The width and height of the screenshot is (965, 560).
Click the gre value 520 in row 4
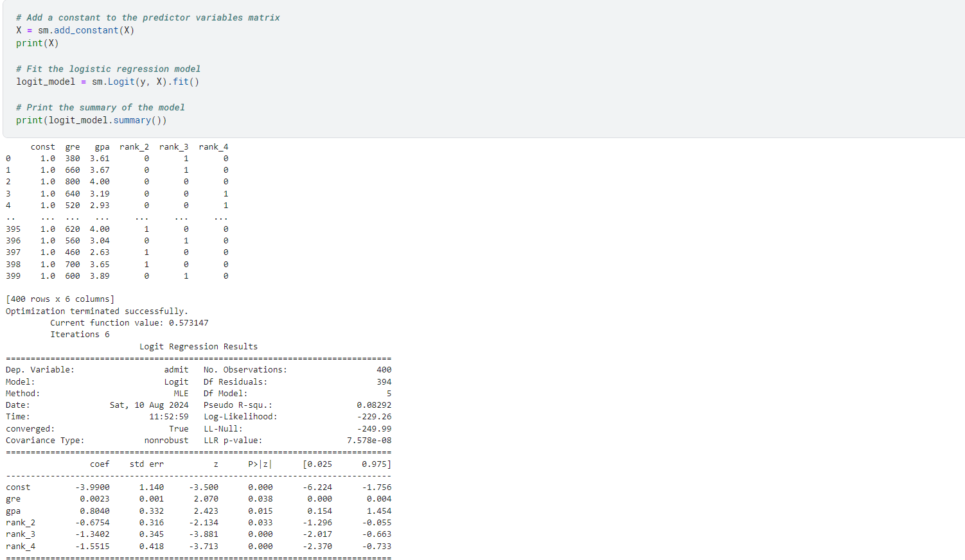(x=73, y=206)
